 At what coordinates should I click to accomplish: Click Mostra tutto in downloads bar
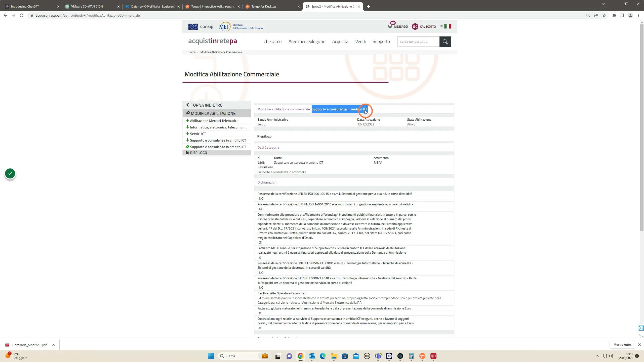pos(622,345)
